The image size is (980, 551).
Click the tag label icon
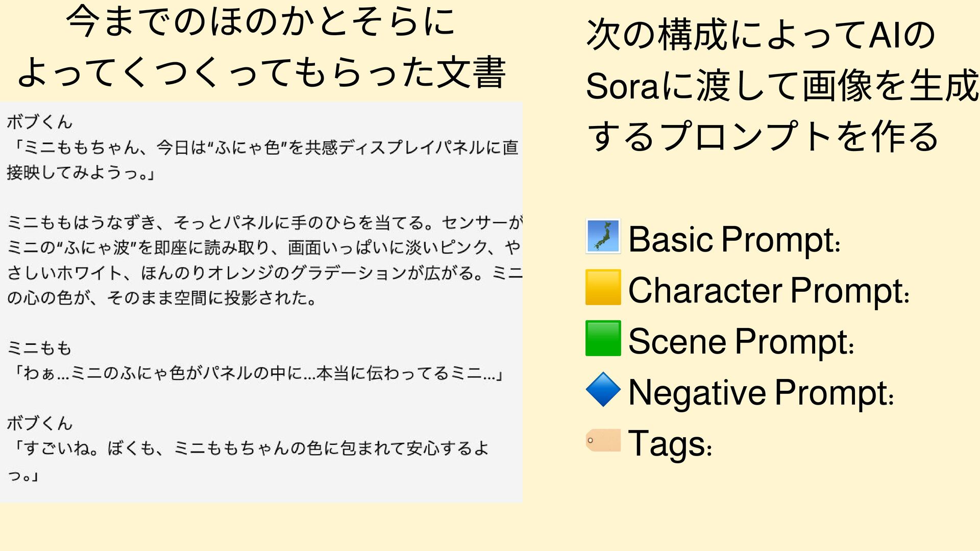point(603,440)
